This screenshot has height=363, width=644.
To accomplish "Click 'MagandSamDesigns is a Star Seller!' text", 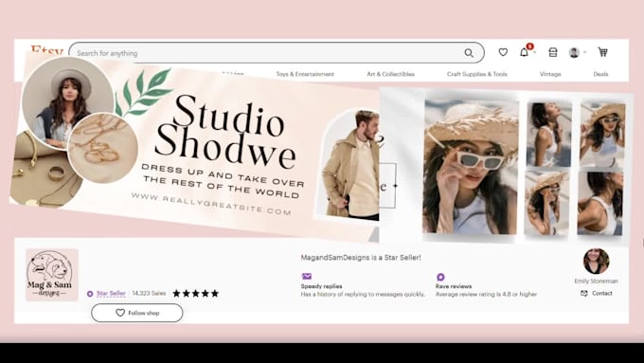I will (x=361, y=258).
